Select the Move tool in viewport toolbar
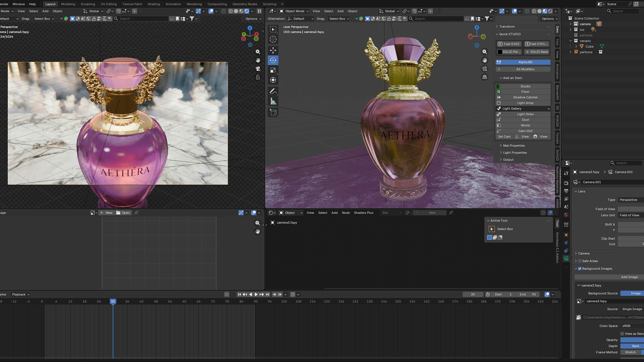Image resolution: width=644 pixels, height=362 pixels. (x=273, y=50)
